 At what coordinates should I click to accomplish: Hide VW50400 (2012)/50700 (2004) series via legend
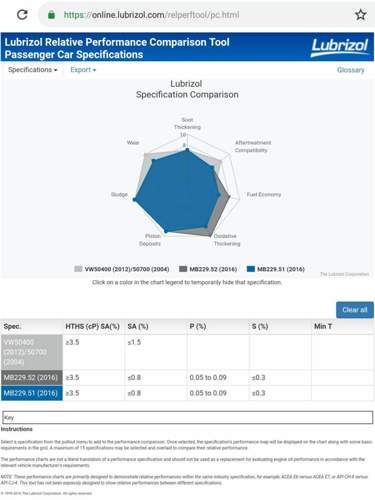pyautogui.click(x=122, y=269)
